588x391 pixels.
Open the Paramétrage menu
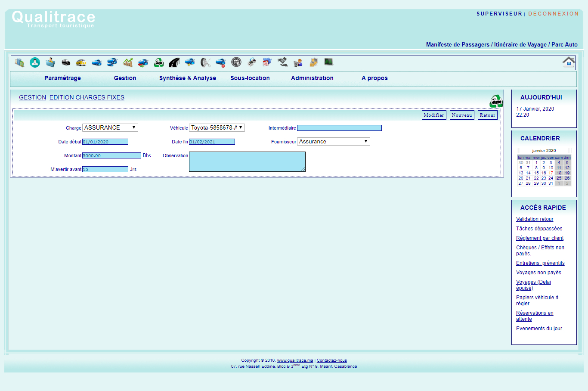[x=62, y=78]
